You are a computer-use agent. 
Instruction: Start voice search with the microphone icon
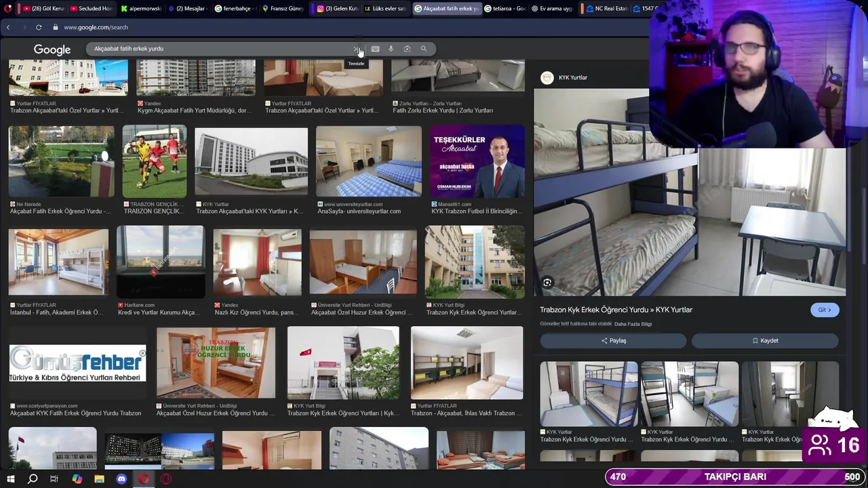(391, 49)
